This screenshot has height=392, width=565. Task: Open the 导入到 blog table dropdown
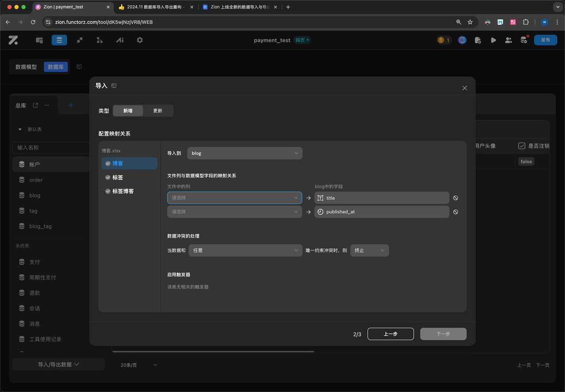[x=245, y=153]
